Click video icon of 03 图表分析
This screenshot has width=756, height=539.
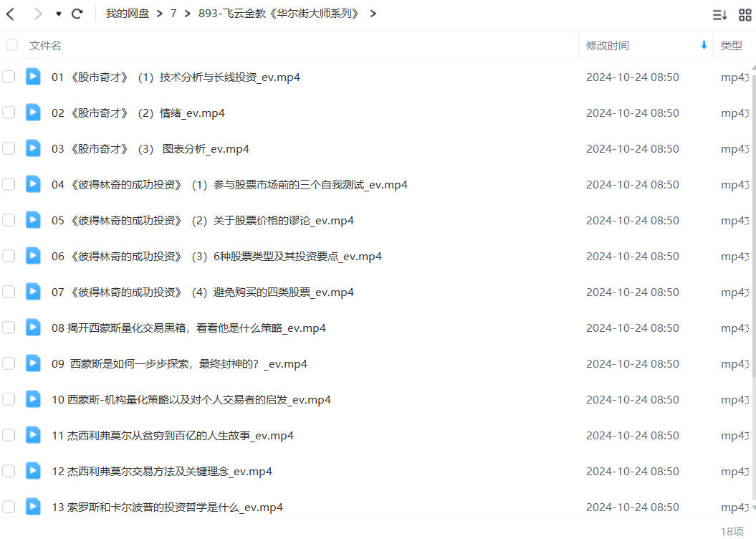(x=33, y=148)
